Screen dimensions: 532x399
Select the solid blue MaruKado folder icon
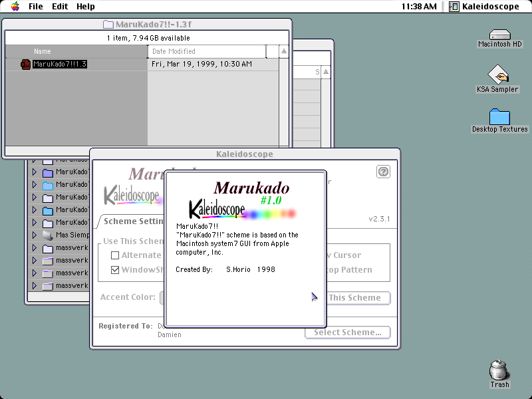pos(48,210)
